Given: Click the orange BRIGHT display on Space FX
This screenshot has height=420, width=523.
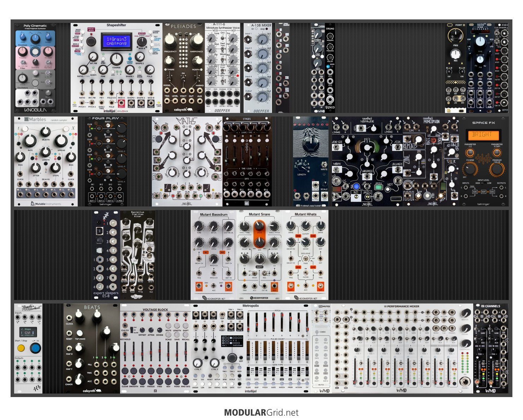Looking at the screenshot, I should click(x=483, y=135).
